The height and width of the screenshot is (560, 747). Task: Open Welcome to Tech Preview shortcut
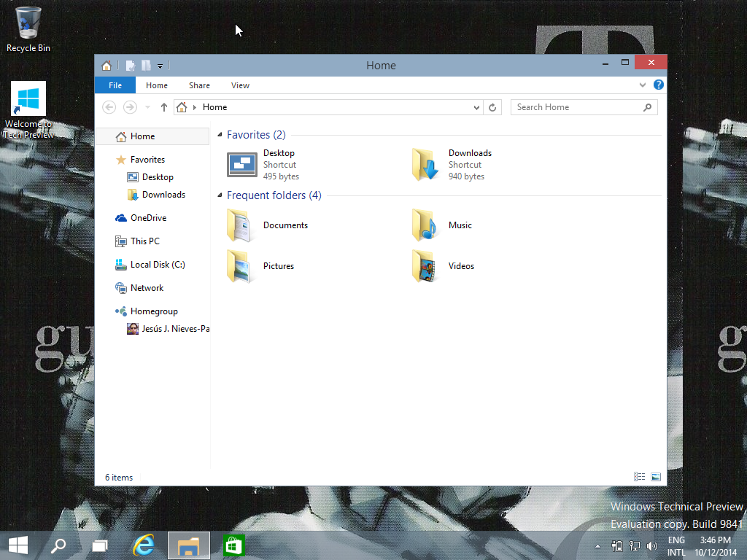tap(28, 111)
